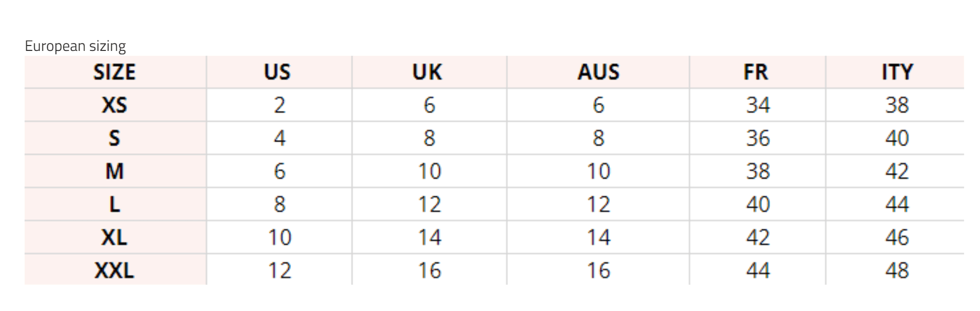Screen dimensions: 980x311
Task: Select the AUS column header
Action: click(x=598, y=72)
